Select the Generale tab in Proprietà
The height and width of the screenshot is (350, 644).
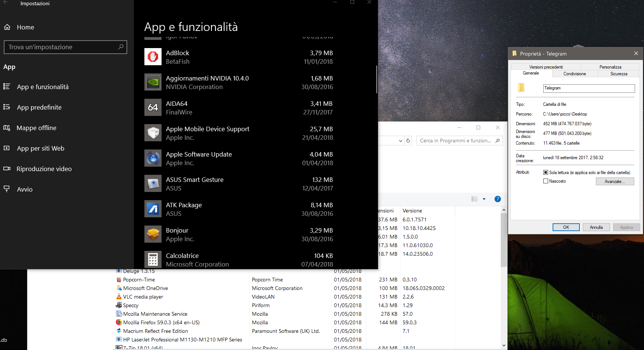531,73
